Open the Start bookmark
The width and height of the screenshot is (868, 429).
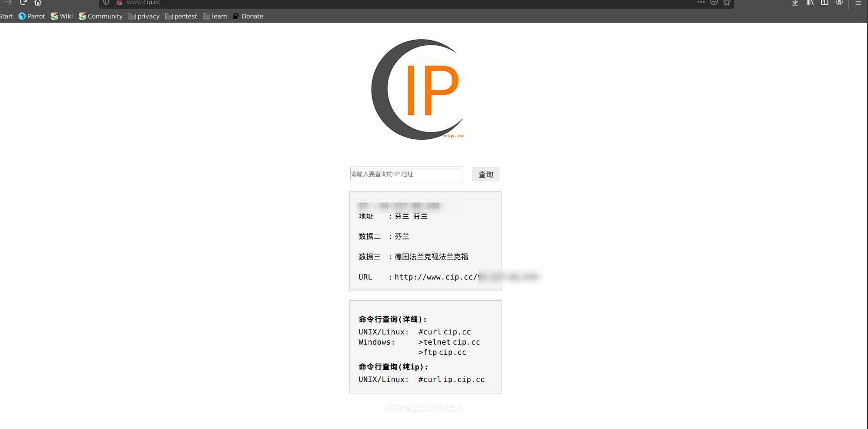click(6, 16)
